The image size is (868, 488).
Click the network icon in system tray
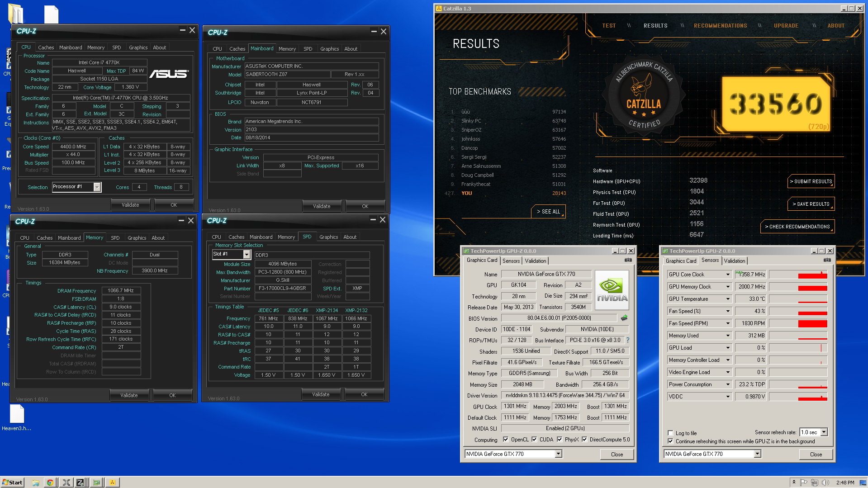(815, 483)
